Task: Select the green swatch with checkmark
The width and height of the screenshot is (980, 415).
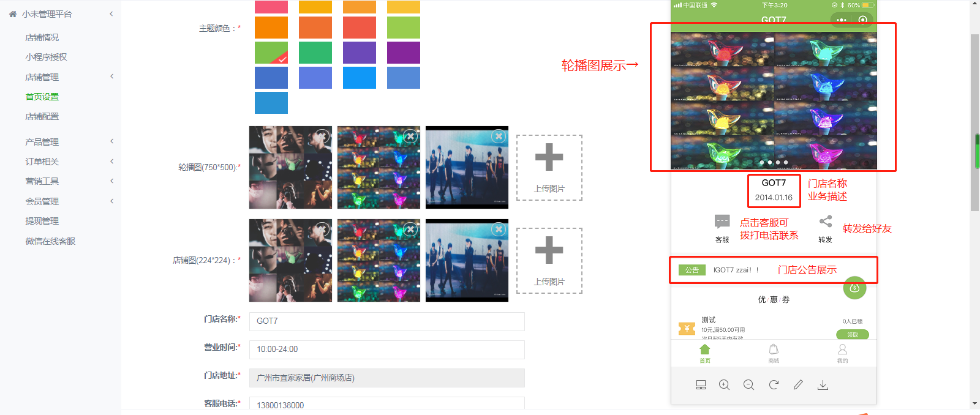Action: click(x=271, y=53)
